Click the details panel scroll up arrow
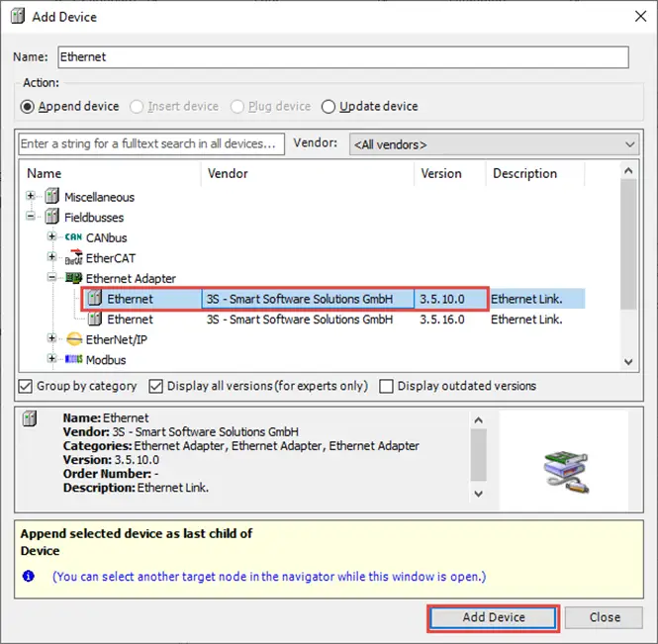Image resolution: width=658 pixels, height=644 pixels. point(478,420)
